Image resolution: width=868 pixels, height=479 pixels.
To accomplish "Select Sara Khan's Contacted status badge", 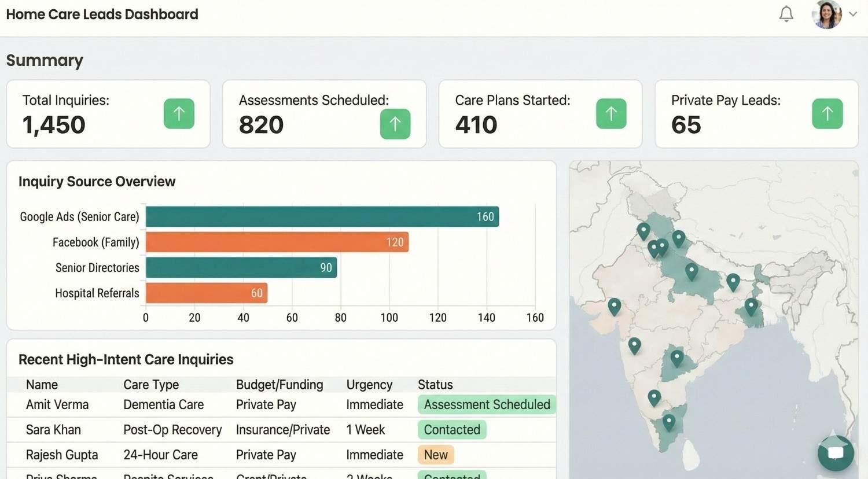I will 452,430.
